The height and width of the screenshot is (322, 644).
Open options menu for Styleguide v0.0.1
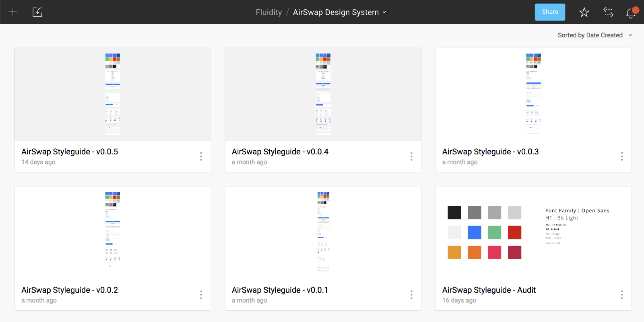point(411,295)
